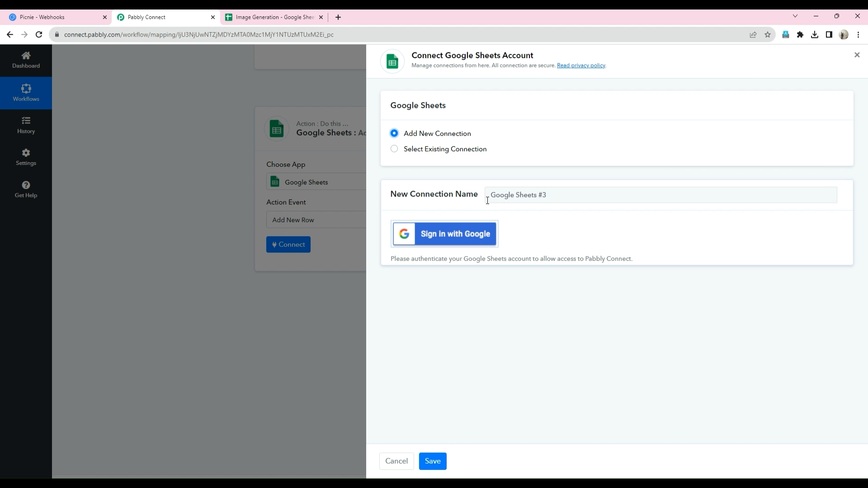
Task: Expand the tab search chevron
Action: (795, 16)
